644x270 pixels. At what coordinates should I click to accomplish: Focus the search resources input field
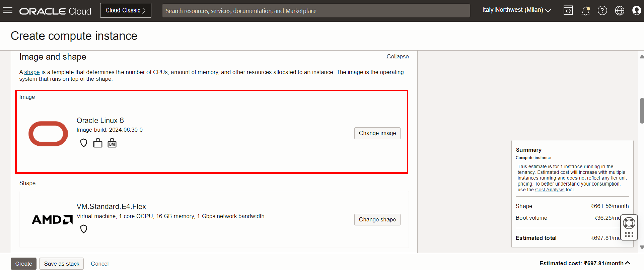(316, 10)
